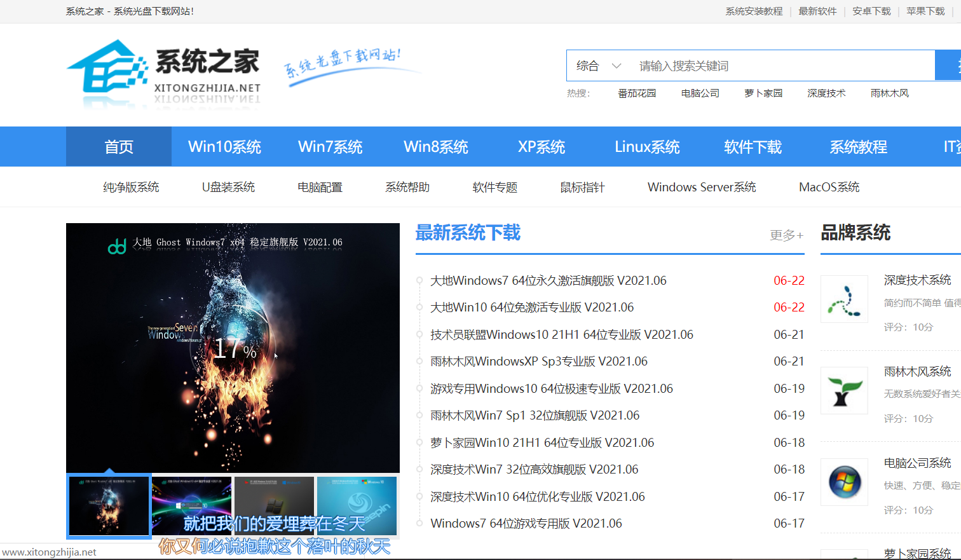Open the 软件下载 menu item
This screenshot has height=560, width=961.
pyautogui.click(x=753, y=146)
